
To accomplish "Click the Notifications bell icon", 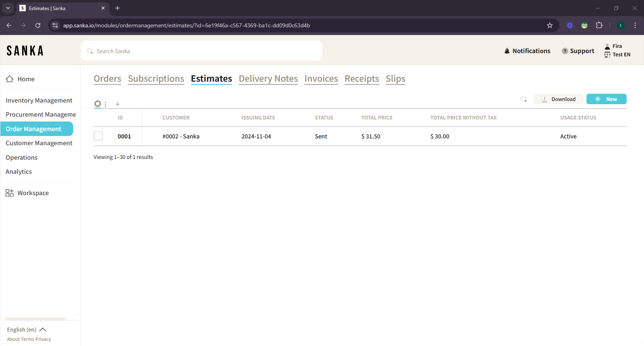I will [x=507, y=51].
